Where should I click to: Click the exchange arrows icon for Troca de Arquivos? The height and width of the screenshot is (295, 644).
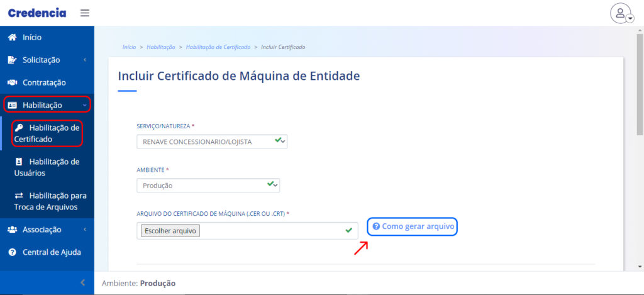[x=18, y=196]
